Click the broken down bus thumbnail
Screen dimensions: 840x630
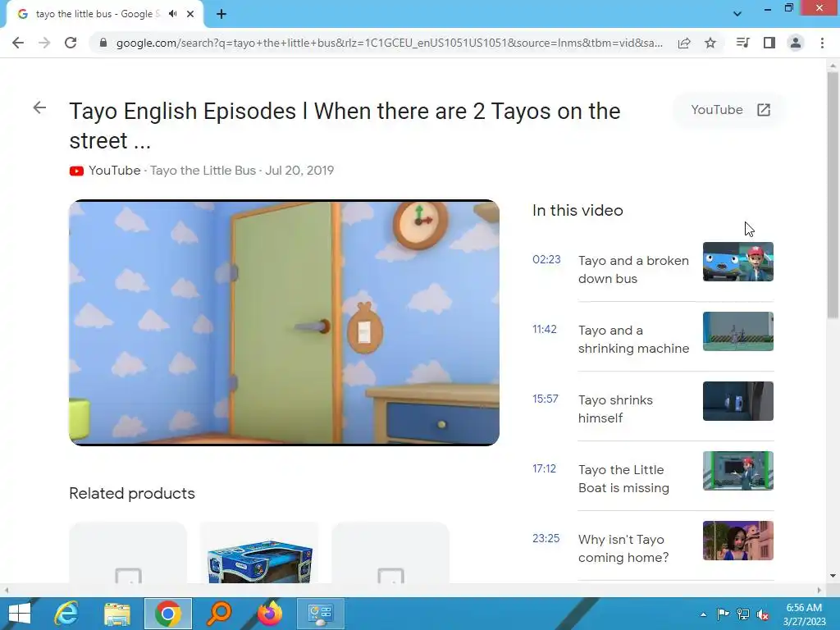coord(738,262)
